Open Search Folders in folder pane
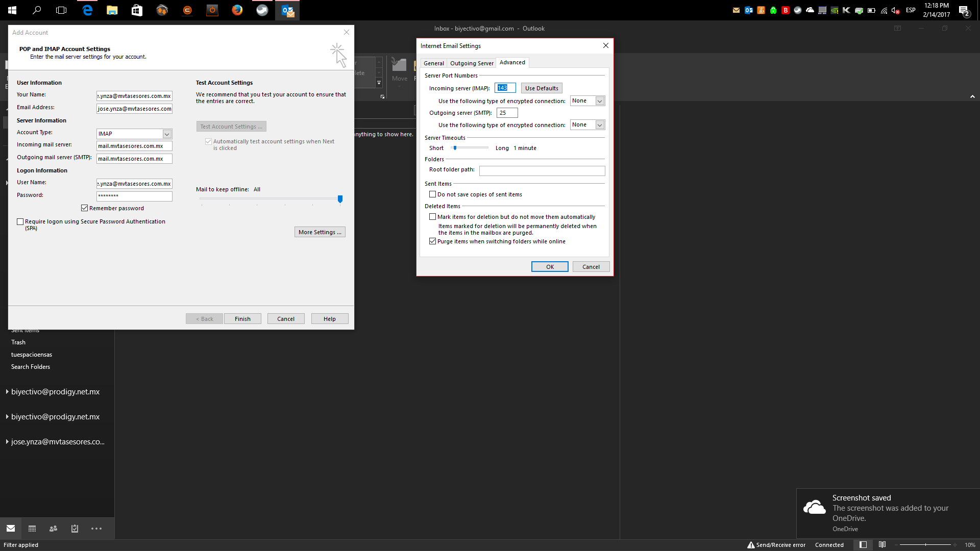 (31, 367)
